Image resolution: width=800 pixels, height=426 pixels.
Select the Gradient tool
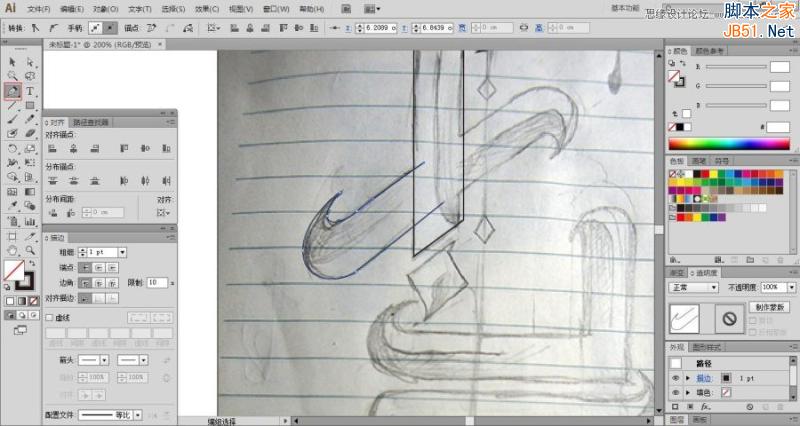30,192
